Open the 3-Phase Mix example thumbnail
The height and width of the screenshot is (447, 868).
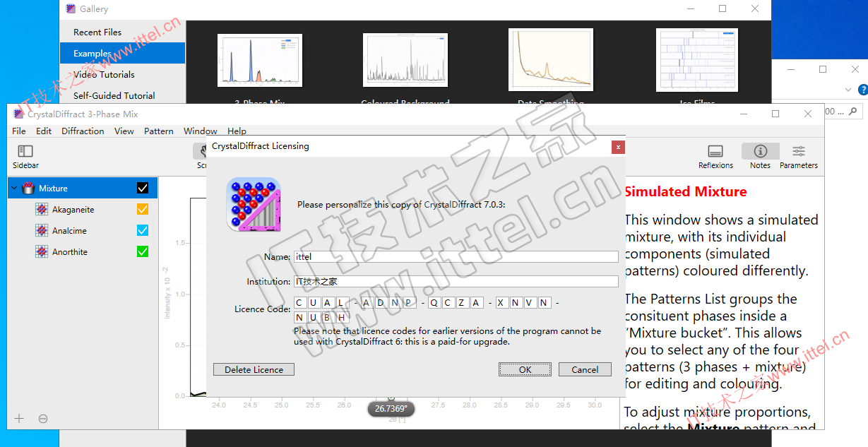[260, 60]
